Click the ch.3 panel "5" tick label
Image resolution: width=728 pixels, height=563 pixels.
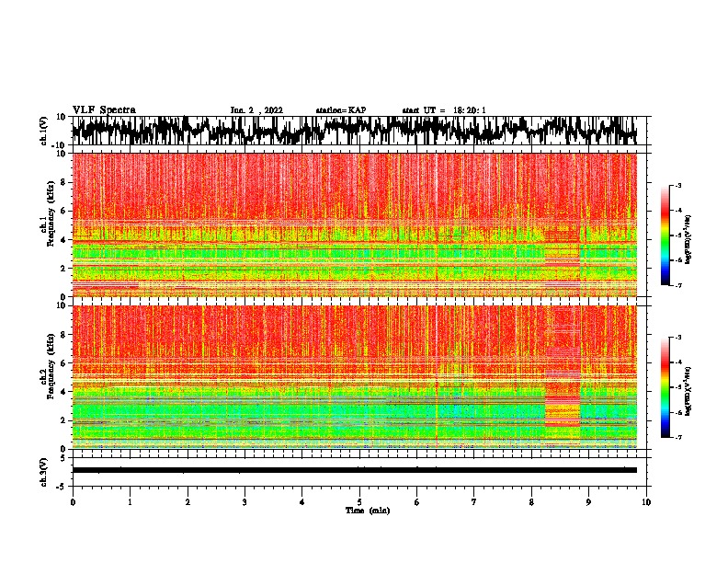[x=63, y=458]
